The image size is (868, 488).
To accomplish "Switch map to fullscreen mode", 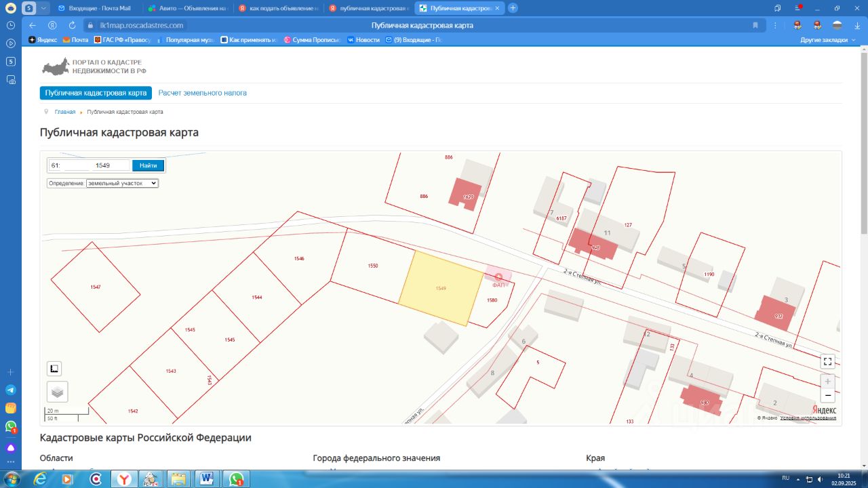I will point(827,361).
